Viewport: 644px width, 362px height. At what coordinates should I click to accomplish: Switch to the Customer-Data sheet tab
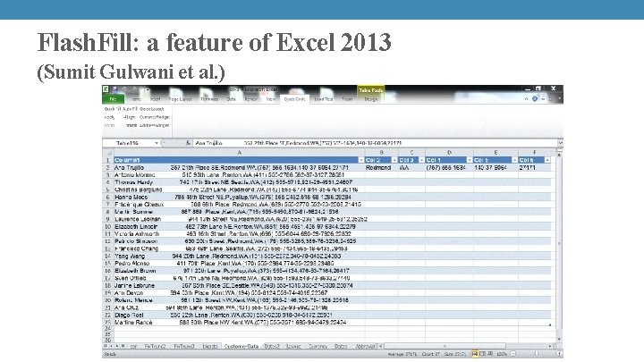[241, 346]
